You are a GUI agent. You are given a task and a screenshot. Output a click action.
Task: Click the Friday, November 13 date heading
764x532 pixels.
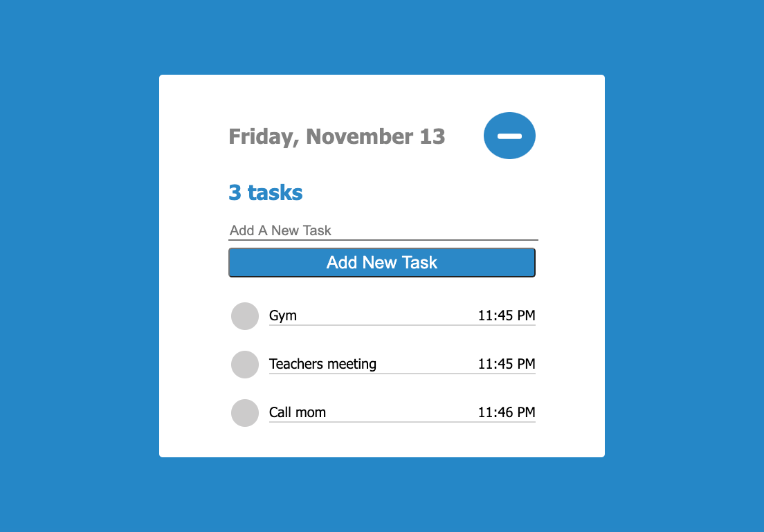click(337, 136)
